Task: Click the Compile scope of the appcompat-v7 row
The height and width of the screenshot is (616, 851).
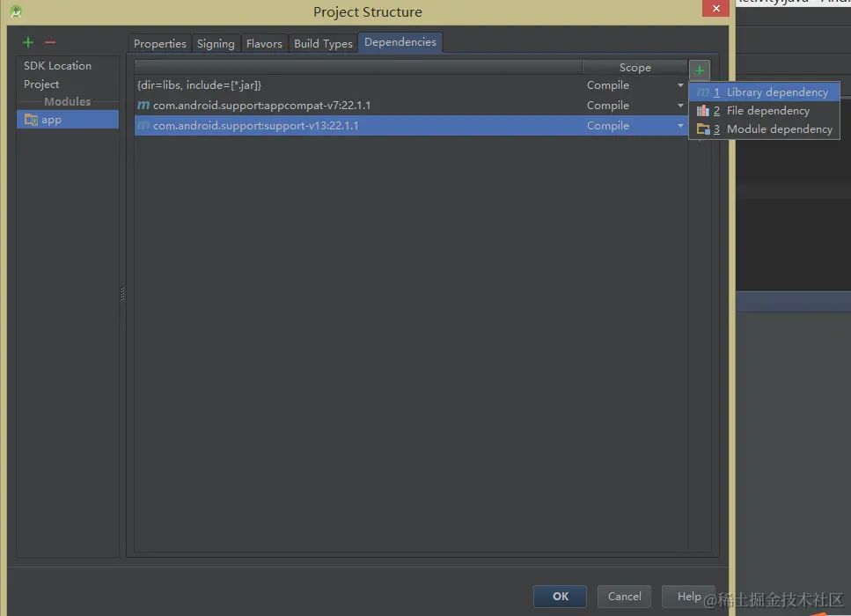Action: click(x=608, y=106)
